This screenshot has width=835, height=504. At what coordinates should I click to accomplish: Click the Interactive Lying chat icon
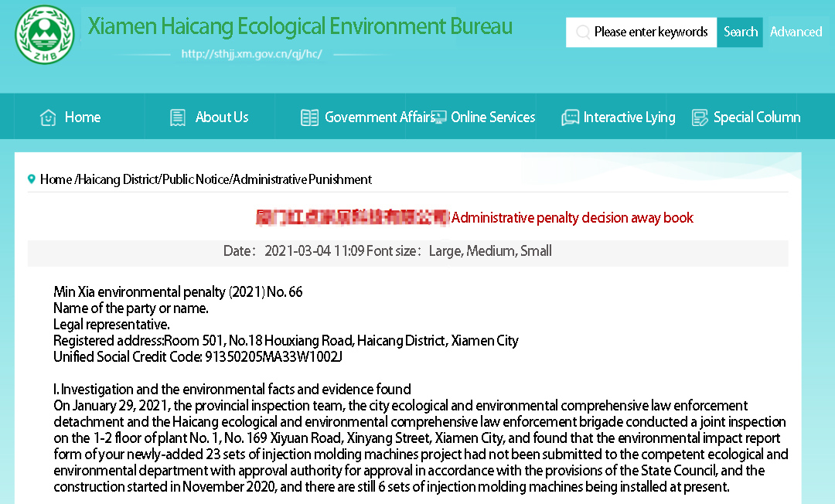click(x=570, y=117)
